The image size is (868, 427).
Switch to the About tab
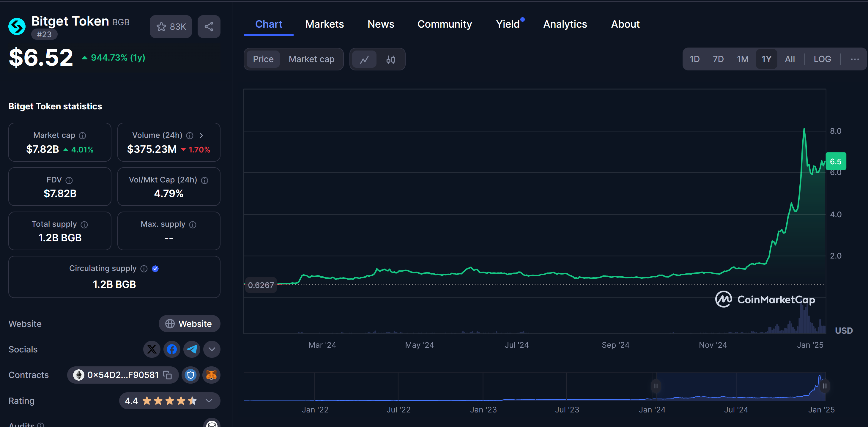click(x=626, y=24)
